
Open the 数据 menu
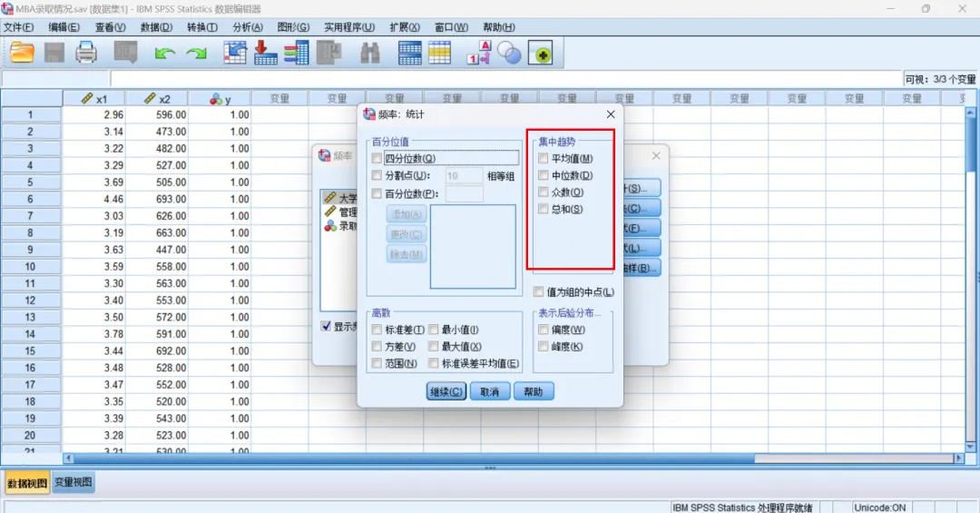156,27
